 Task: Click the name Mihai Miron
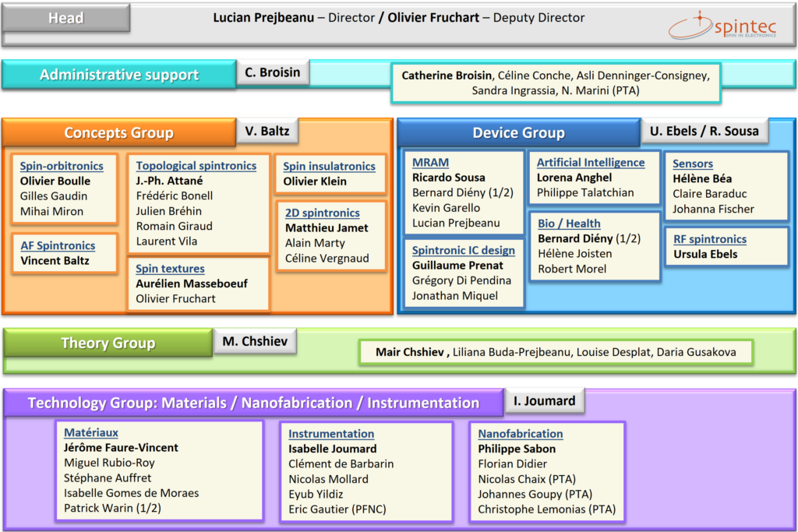point(51,212)
